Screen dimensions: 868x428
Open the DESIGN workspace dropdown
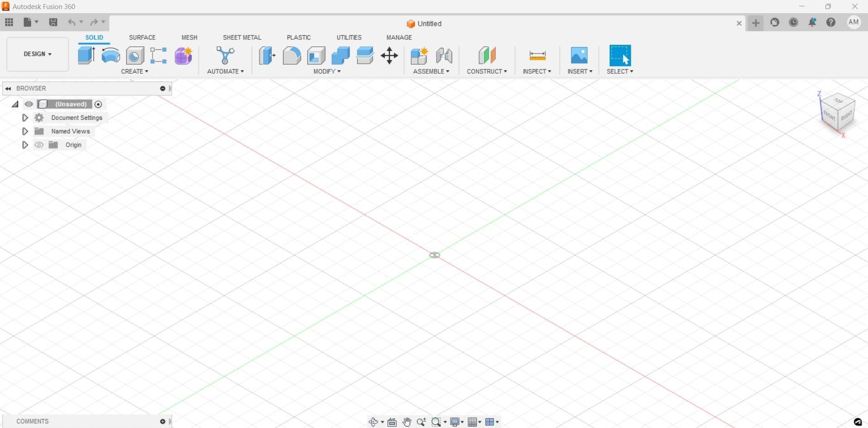(x=38, y=54)
